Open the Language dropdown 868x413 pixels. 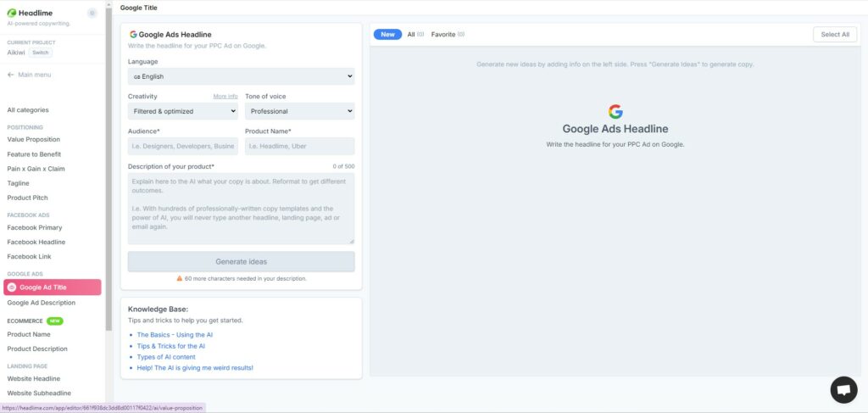pos(242,76)
